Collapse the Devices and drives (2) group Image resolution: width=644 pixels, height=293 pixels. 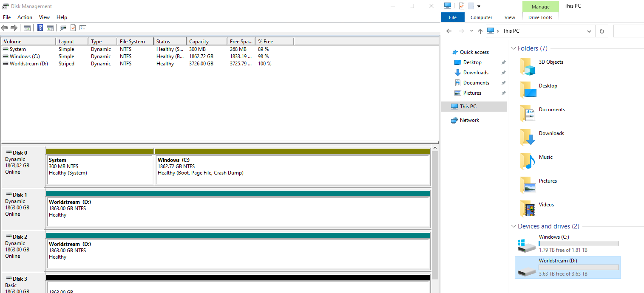[x=514, y=226]
